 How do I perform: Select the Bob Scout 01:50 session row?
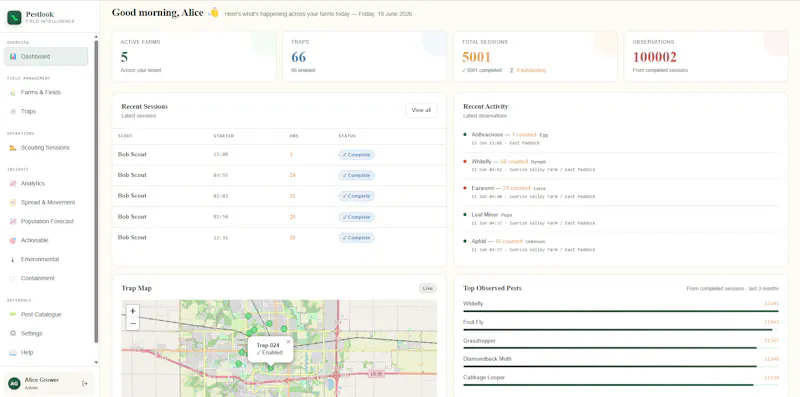(279, 217)
